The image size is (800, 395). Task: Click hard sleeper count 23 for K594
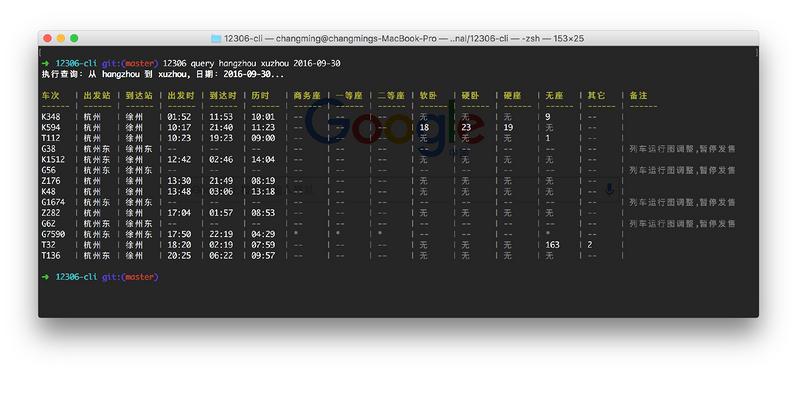(466, 128)
